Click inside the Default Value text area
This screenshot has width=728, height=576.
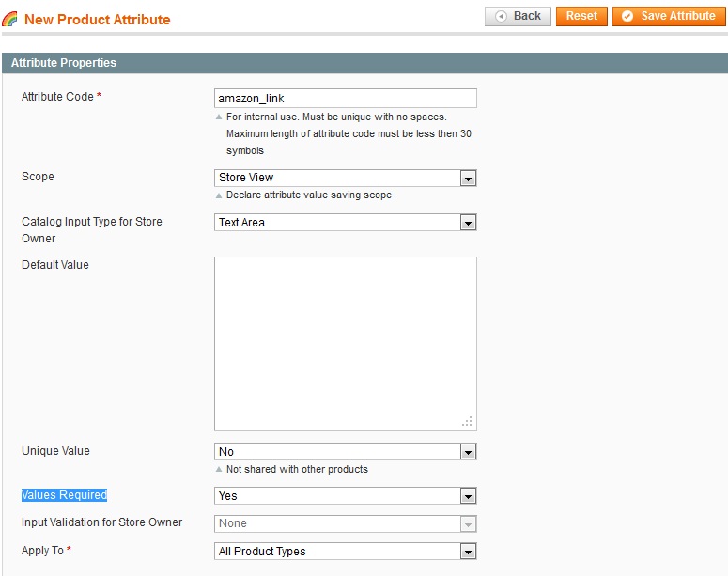point(345,344)
